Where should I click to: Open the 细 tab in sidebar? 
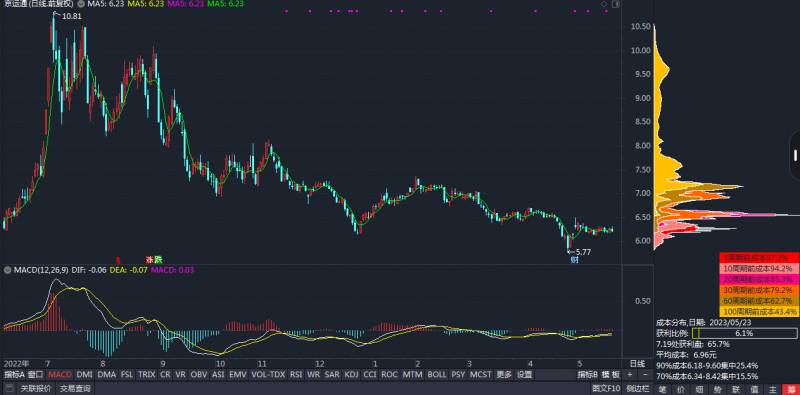point(698,389)
